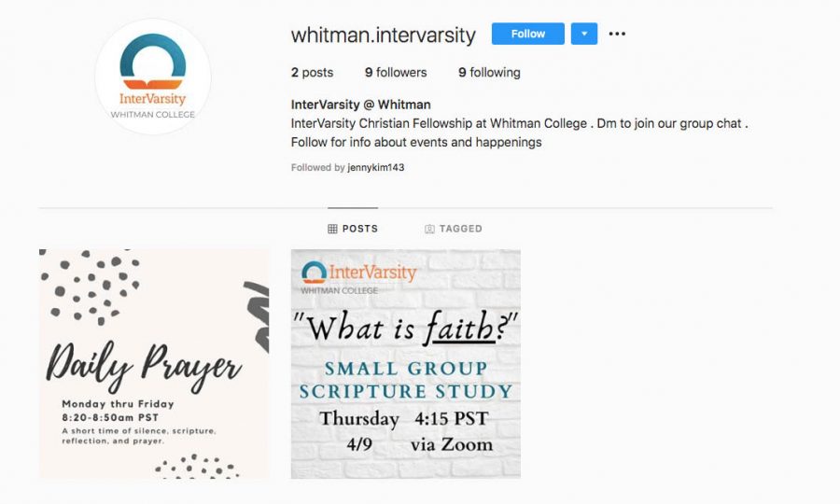
Task: View the 9 following list
Action: pyautogui.click(x=489, y=72)
